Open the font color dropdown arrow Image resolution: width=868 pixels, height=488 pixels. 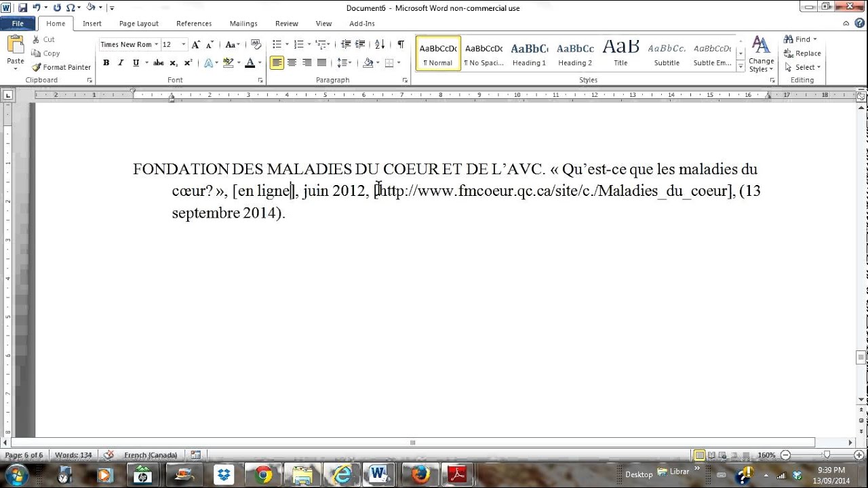point(260,63)
